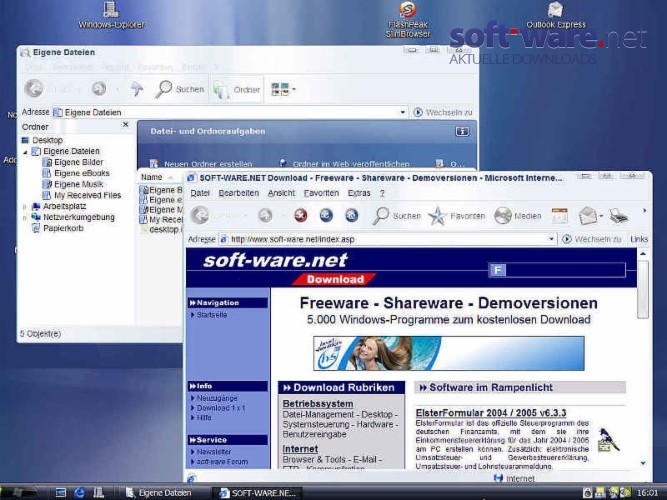Click Wechseln zu in Eigene Dateien window

pyautogui.click(x=442, y=112)
